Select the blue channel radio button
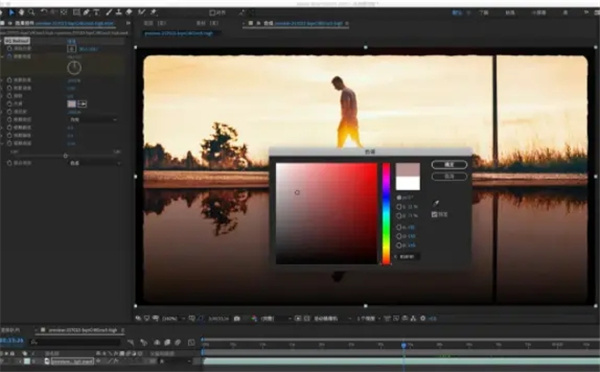This screenshot has width=600, height=372. click(399, 245)
